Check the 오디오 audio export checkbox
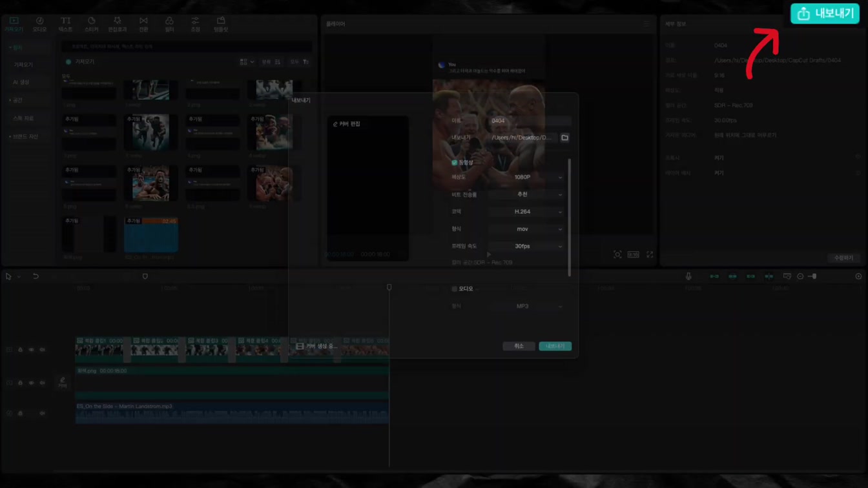The width and height of the screenshot is (868, 488). 455,289
